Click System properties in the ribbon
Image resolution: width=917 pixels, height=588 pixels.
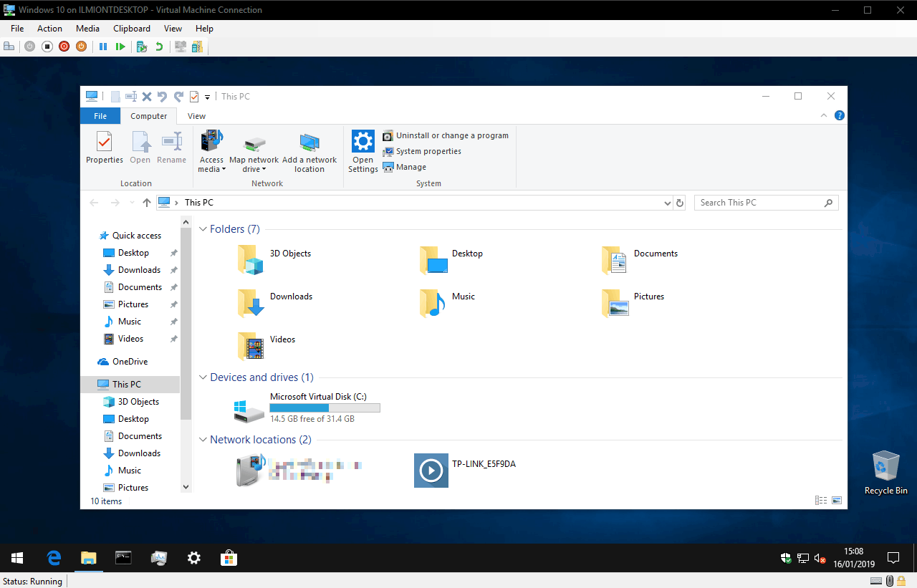pyautogui.click(x=422, y=151)
